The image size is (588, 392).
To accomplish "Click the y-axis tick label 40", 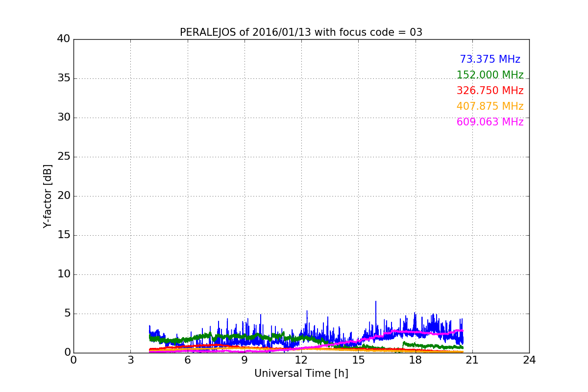I will click(x=64, y=39).
